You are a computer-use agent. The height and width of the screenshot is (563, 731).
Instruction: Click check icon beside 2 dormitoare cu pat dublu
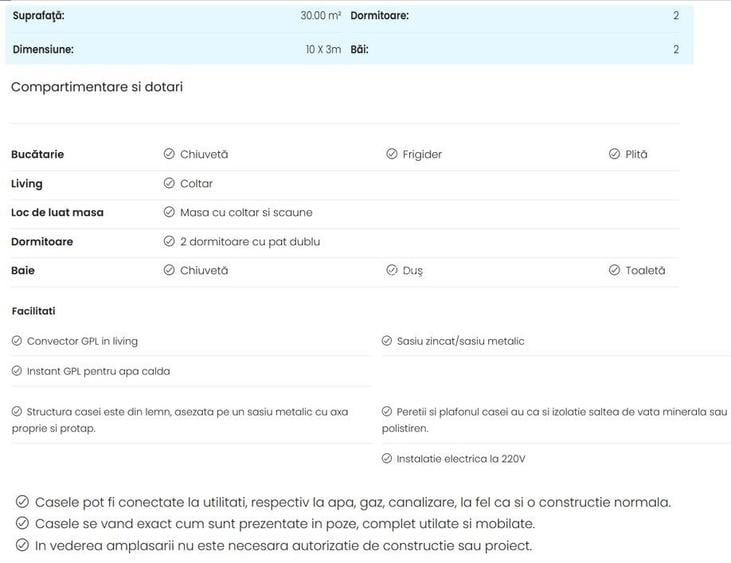click(169, 241)
